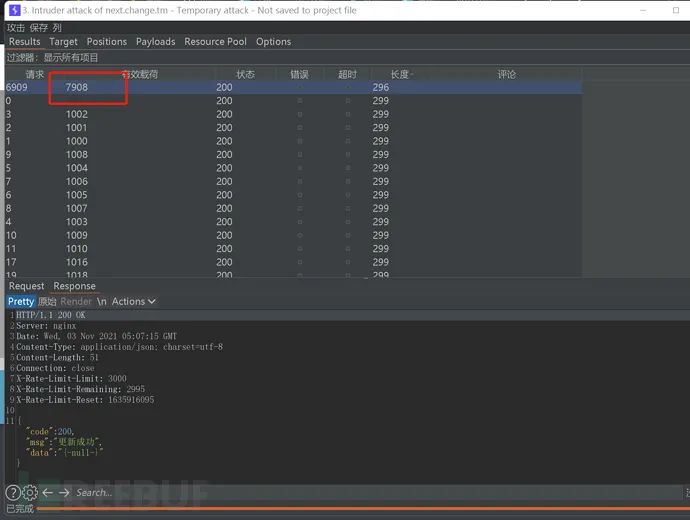
Task: Toggle error checkbox in row 7908
Action: click(x=299, y=88)
